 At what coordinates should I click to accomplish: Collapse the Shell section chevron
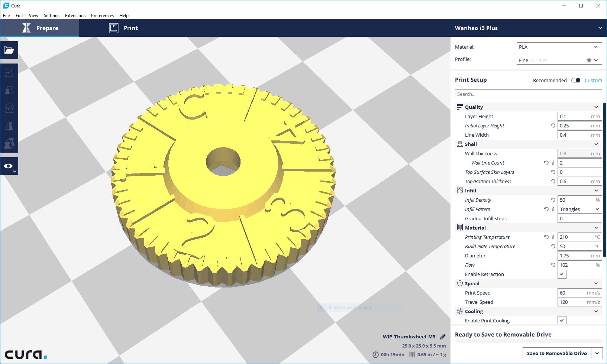click(x=596, y=144)
